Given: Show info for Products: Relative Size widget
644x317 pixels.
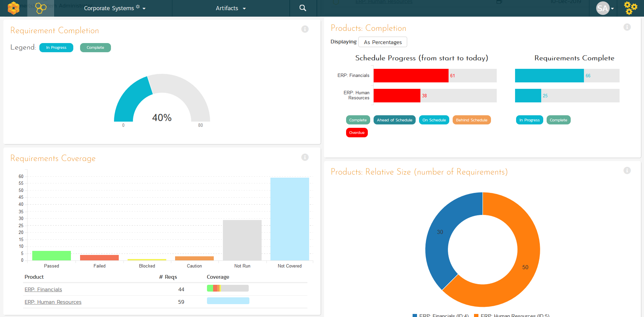Looking at the screenshot, I should (x=627, y=171).
